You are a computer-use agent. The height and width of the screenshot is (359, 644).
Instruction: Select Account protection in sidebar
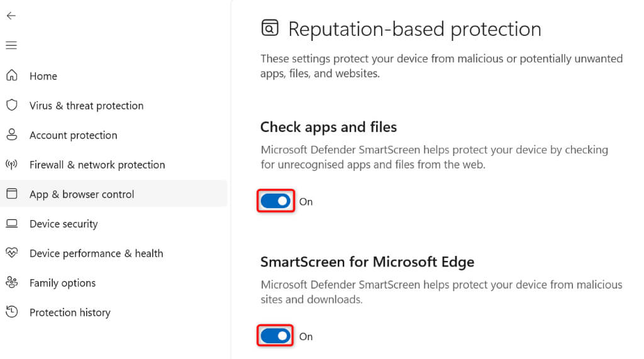tap(73, 135)
